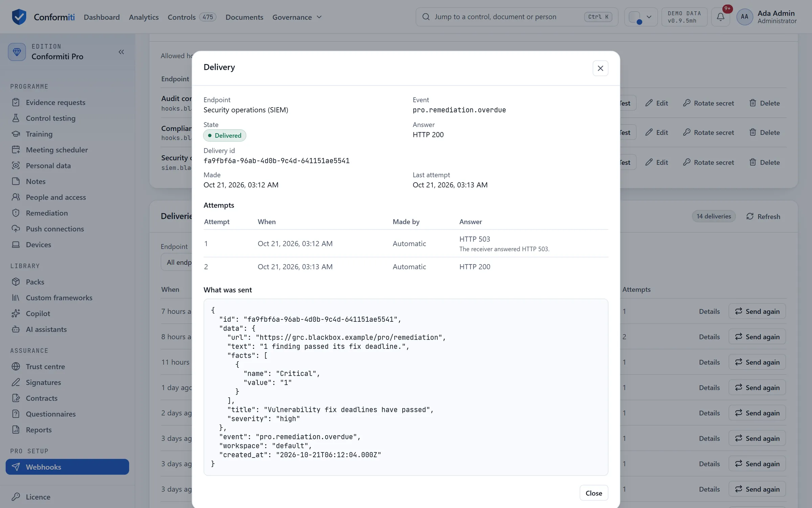Delete the Security endpoint row
The height and width of the screenshot is (508, 812).
[x=764, y=162]
